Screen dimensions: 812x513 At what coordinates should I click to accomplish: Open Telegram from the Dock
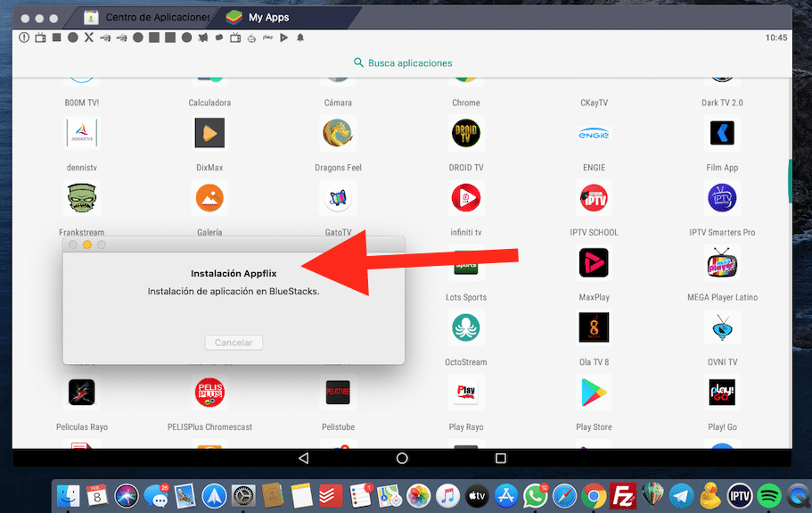click(681, 496)
